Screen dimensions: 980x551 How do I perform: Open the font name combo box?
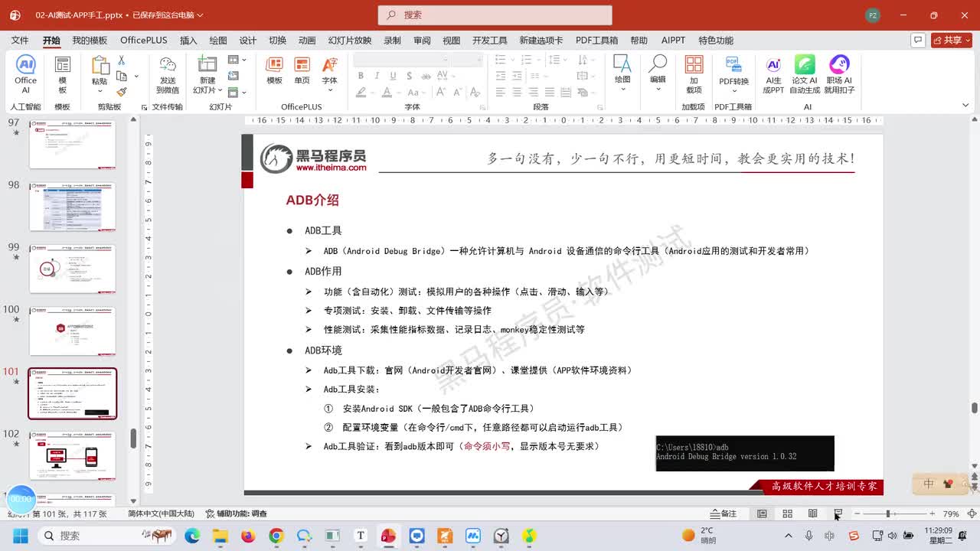[x=400, y=60]
